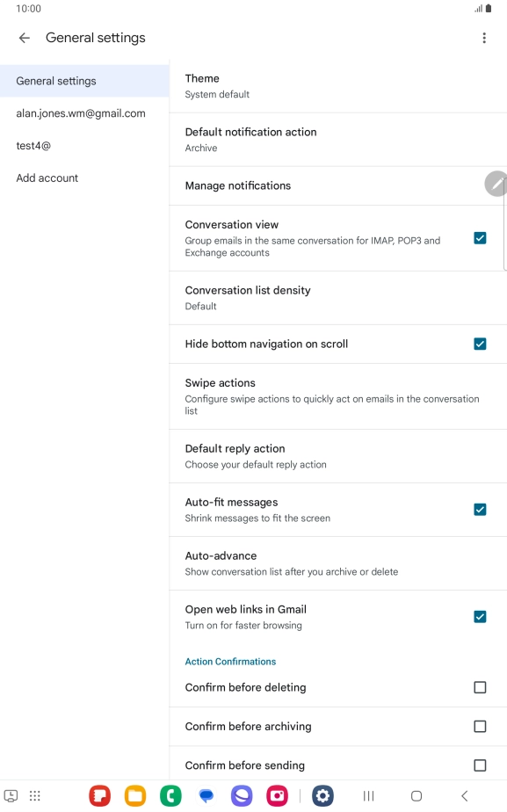
Task: Tap the back arrow in header
Action: tap(24, 38)
